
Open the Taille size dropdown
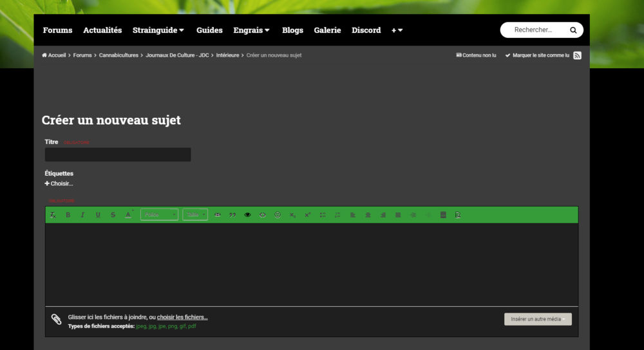tap(195, 215)
